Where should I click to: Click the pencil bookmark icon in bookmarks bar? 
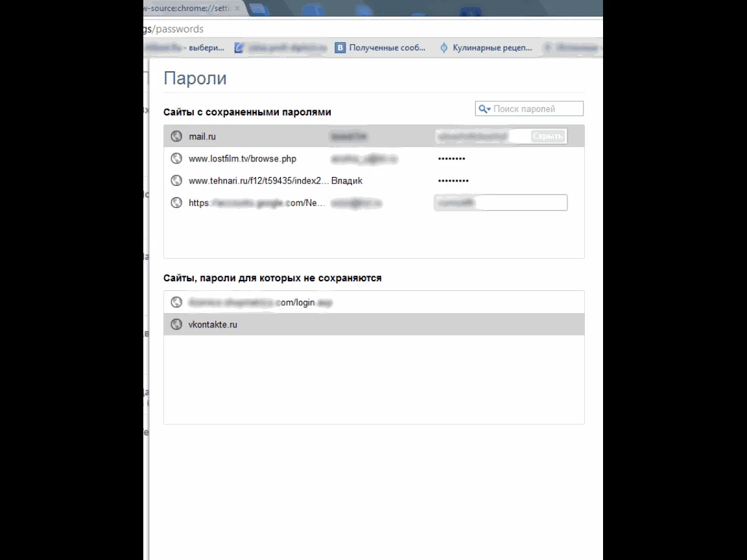[x=239, y=47]
